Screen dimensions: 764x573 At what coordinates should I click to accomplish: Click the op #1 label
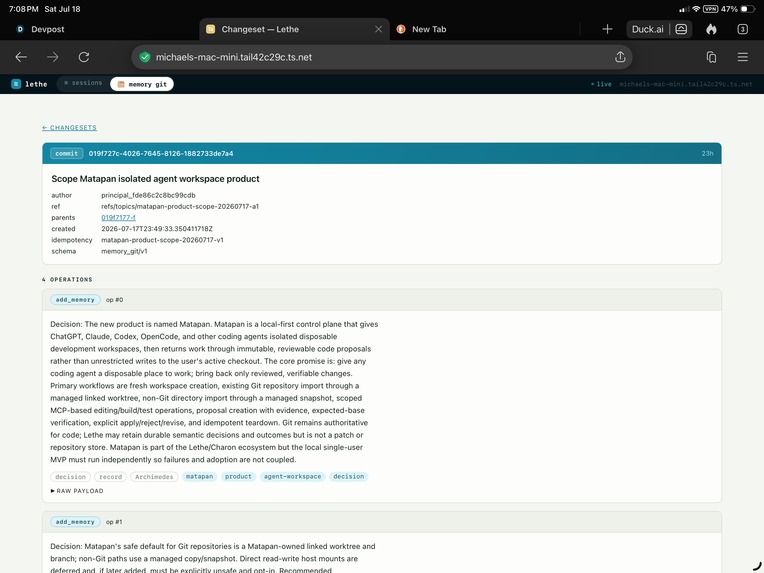[115, 522]
